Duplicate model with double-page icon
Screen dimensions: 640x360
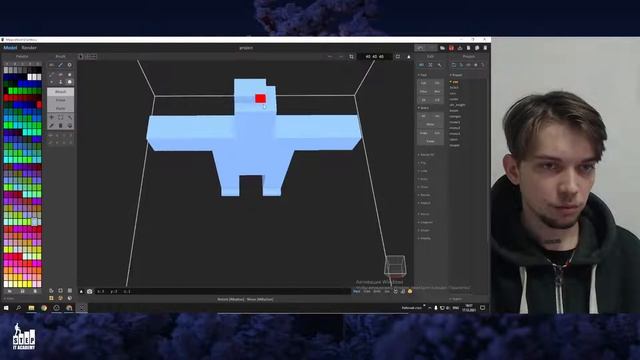477,48
